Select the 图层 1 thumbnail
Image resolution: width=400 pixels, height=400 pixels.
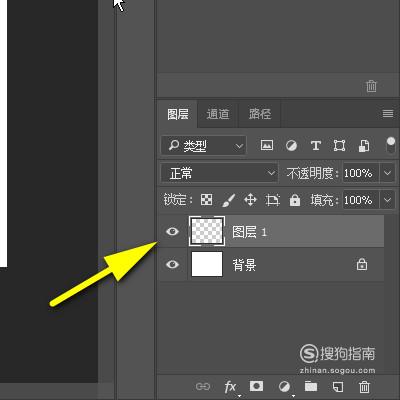(207, 231)
